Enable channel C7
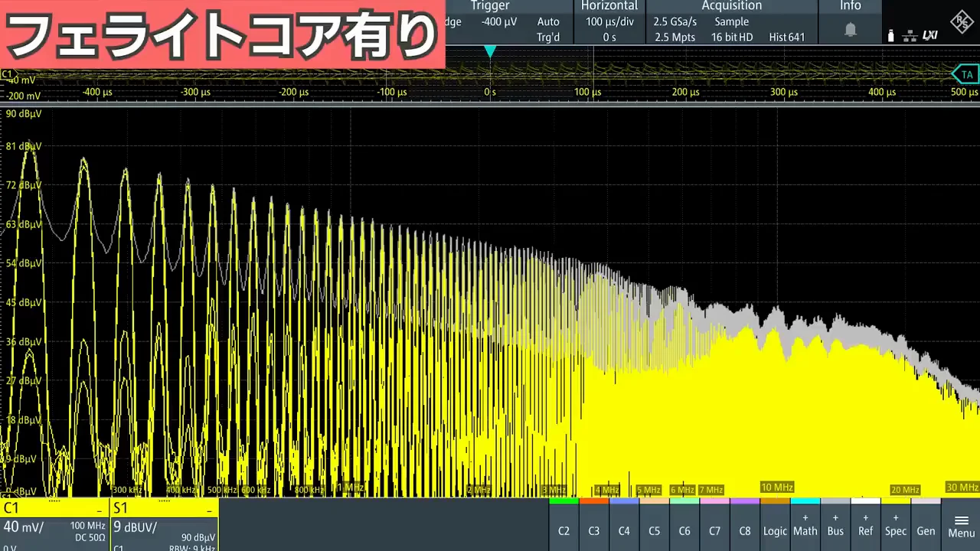Image resolution: width=980 pixels, height=551 pixels. [x=714, y=525]
